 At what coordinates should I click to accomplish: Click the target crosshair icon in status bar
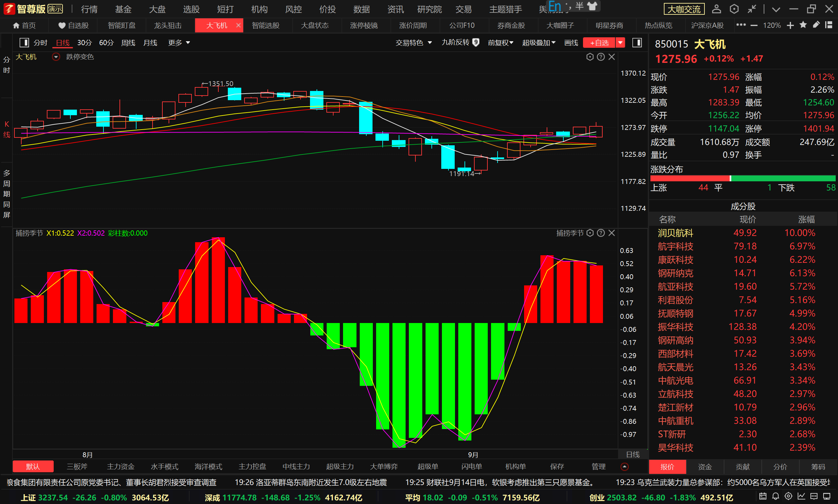[x=788, y=496]
